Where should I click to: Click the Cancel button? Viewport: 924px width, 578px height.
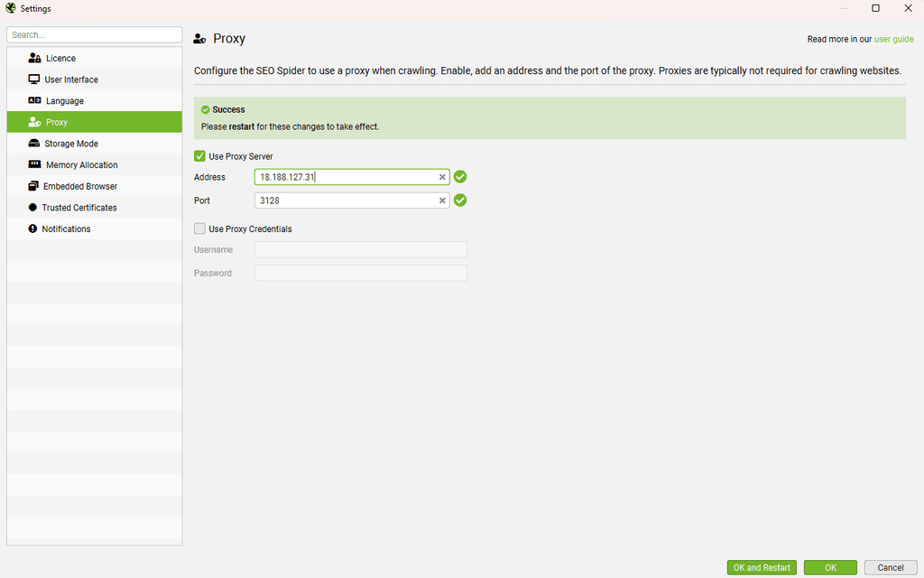(x=891, y=567)
